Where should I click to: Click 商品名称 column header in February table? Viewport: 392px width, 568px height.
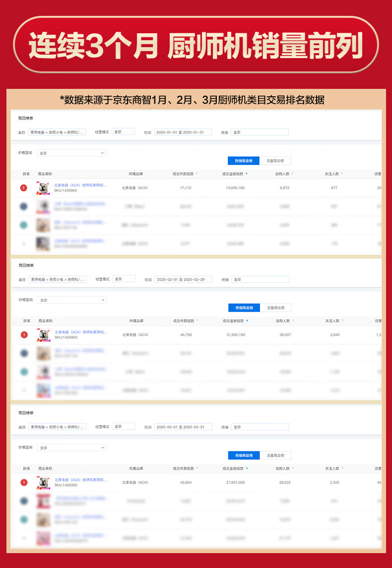[x=46, y=321]
